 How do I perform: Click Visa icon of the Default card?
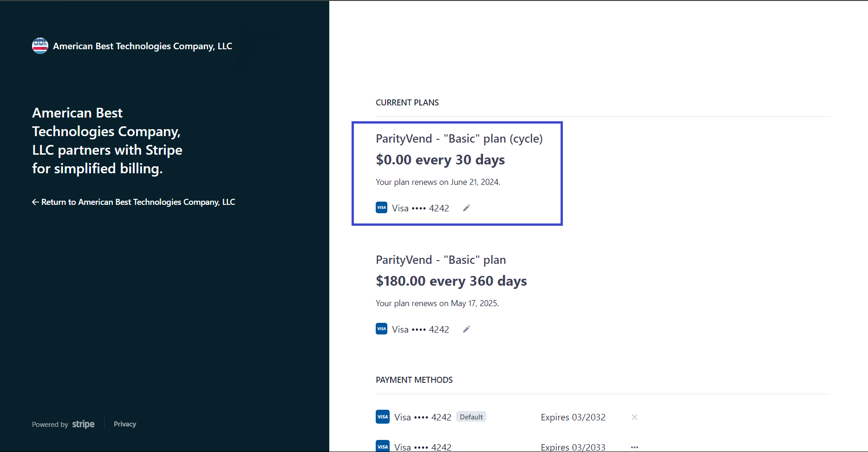(x=383, y=417)
